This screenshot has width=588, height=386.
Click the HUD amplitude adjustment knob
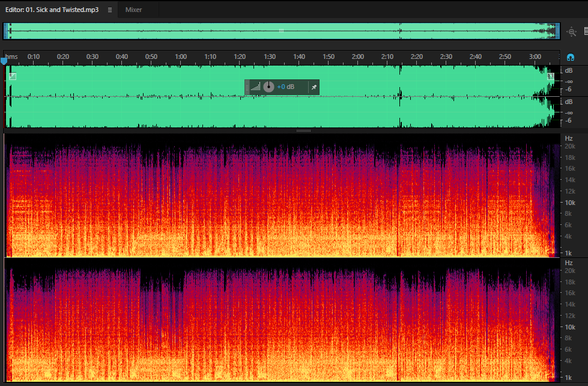268,87
